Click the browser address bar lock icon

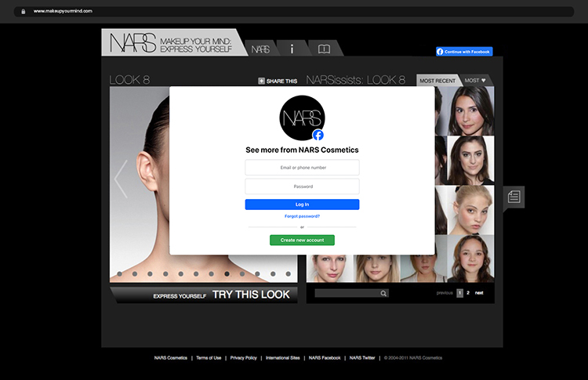click(24, 12)
